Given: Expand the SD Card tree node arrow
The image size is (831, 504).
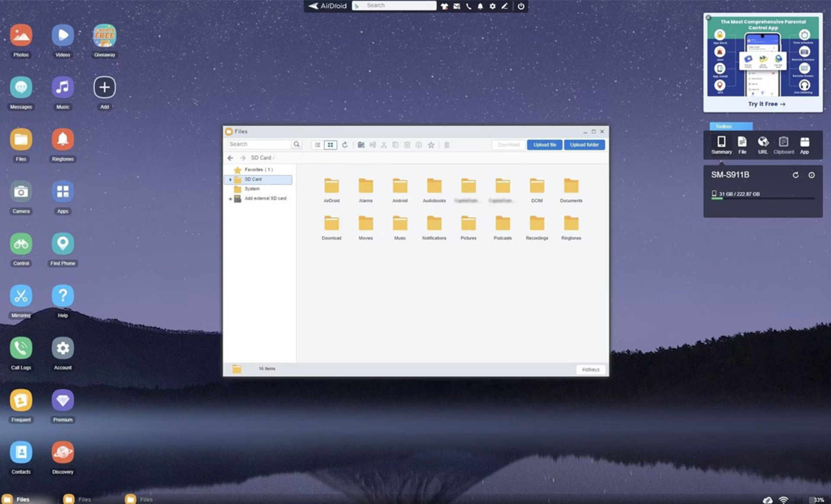Looking at the screenshot, I should click(230, 180).
